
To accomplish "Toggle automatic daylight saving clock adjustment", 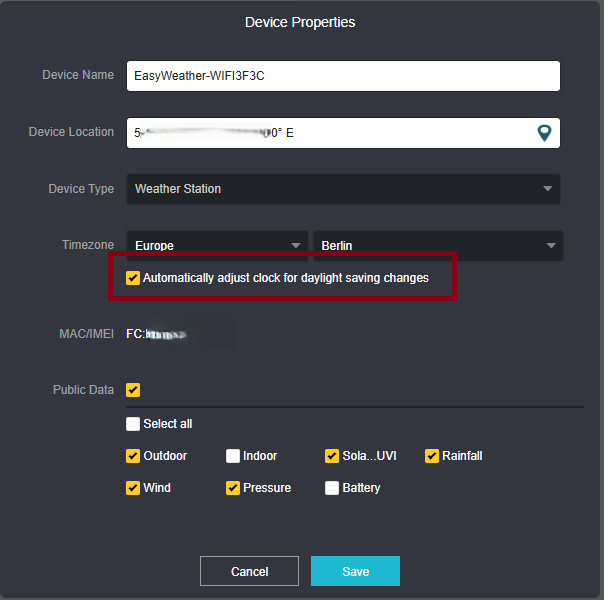I will [133, 278].
